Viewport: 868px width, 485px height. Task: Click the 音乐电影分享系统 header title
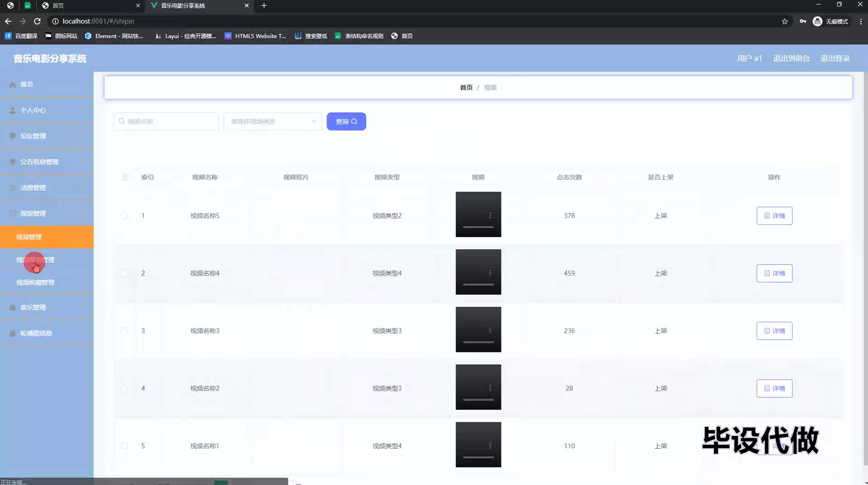[50, 58]
